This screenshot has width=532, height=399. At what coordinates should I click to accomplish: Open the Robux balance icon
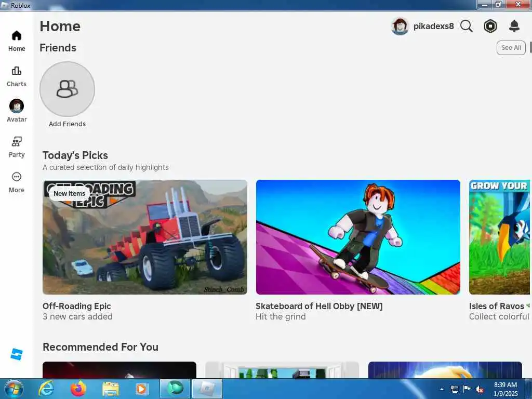[x=490, y=26]
